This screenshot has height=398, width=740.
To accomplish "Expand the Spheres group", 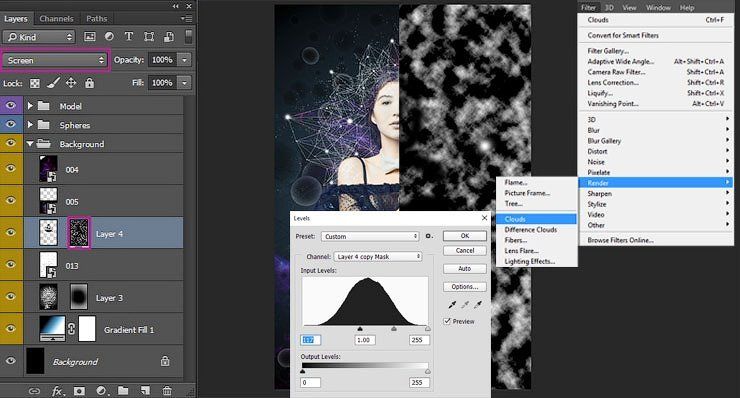I will [30, 125].
